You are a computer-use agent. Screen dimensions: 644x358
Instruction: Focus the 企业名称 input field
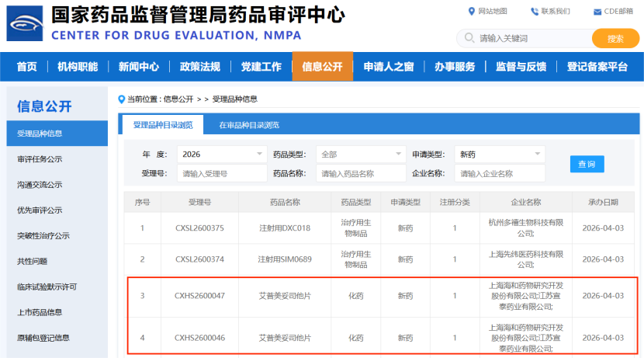coord(500,174)
